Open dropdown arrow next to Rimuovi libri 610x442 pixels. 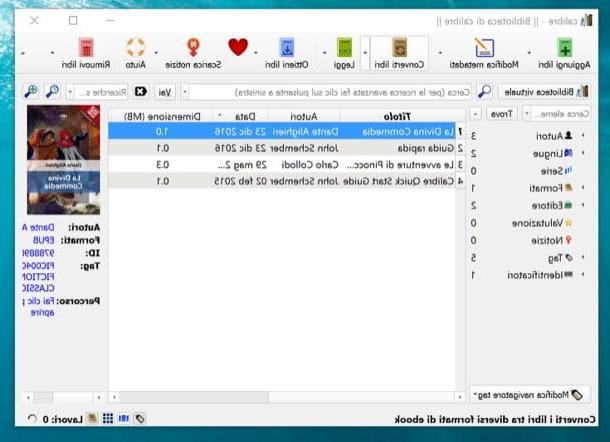click(x=53, y=53)
